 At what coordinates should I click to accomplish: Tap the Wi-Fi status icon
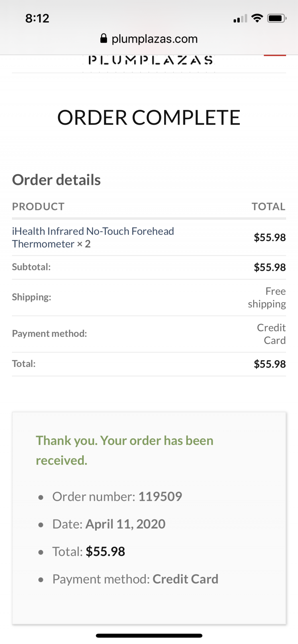(257, 18)
